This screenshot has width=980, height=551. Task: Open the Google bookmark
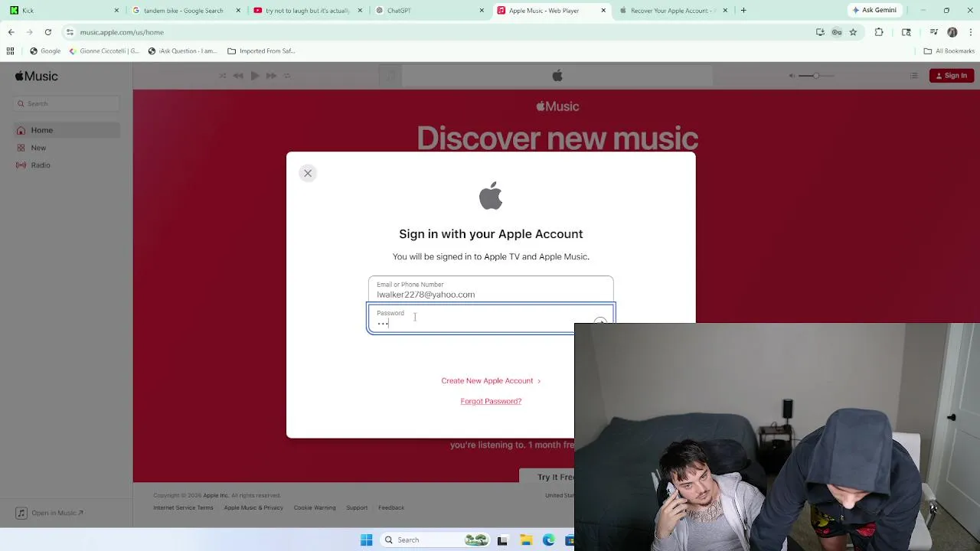pos(45,51)
